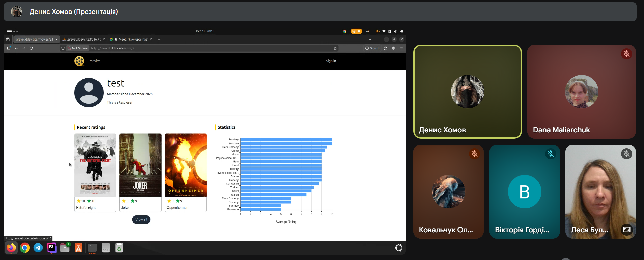This screenshot has height=260, width=644.
Task: Go back to the previous page
Action: coord(16,48)
